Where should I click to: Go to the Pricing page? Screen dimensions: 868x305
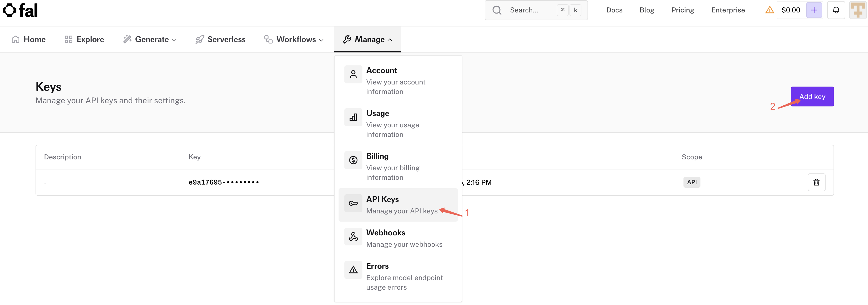pyautogui.click(x=682, y=10)
